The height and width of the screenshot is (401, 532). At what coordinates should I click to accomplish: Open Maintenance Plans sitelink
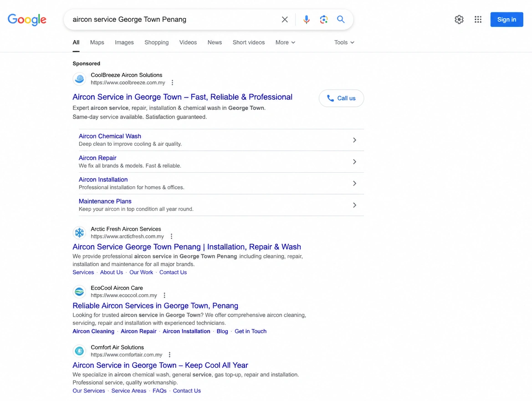(105, 201)
